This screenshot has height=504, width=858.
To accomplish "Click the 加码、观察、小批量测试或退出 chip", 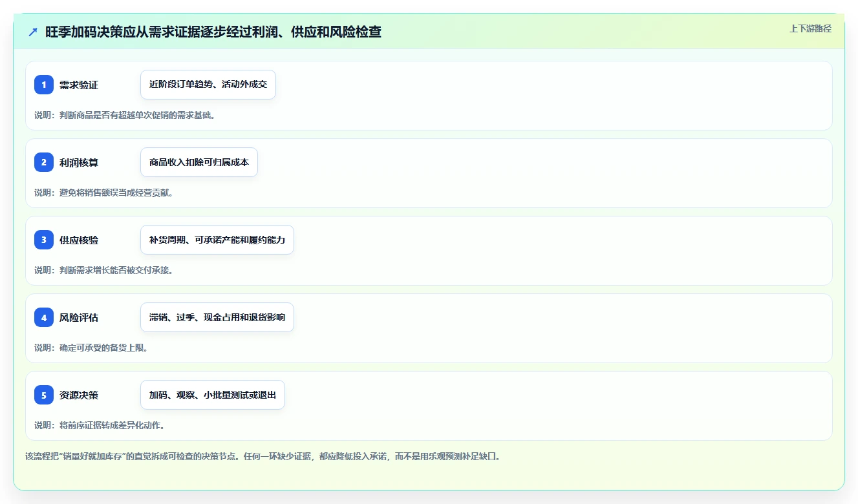I will click(x=213, y=395).
